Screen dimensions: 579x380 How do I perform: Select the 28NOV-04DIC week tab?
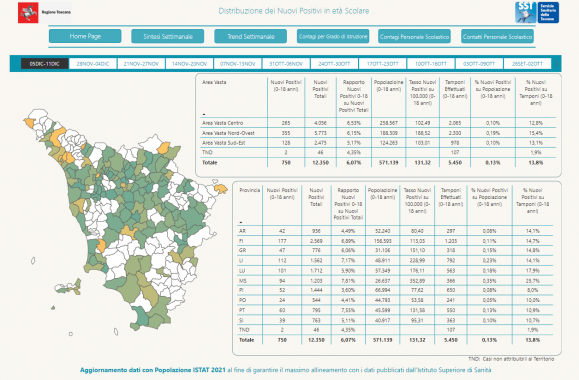tap(93, 64)
